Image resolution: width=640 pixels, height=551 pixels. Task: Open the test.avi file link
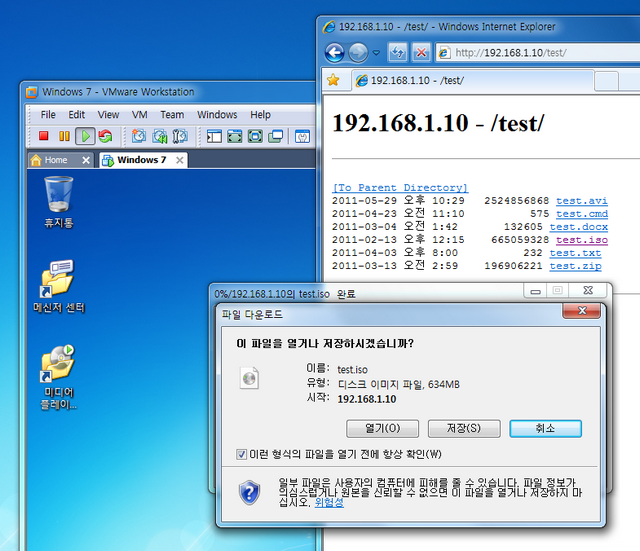click(582, 201)
